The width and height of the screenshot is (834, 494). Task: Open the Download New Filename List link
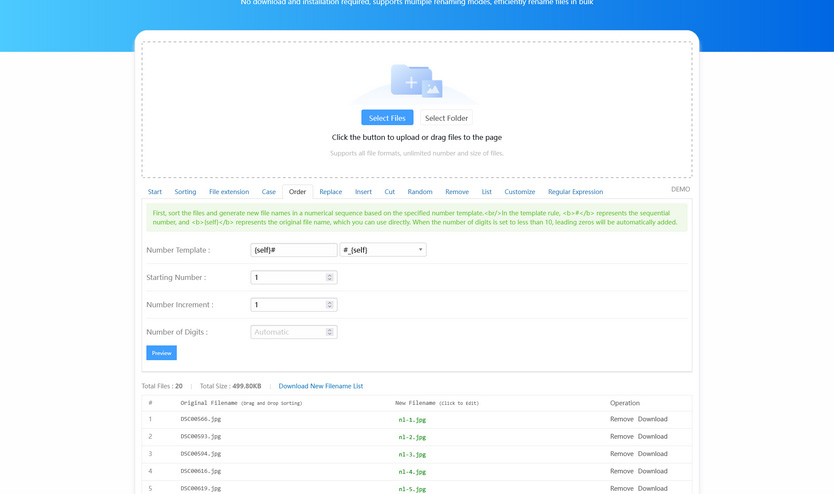click(x=320, y=386)
